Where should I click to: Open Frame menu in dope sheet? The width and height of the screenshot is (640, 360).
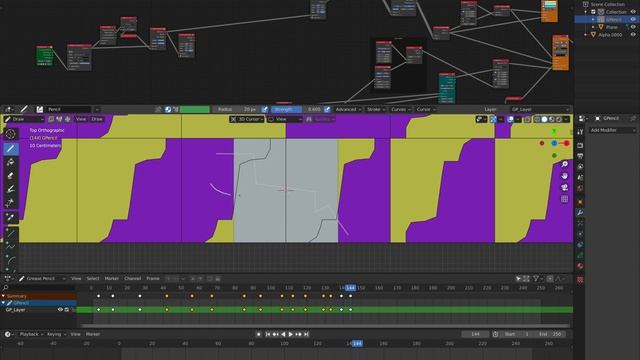153,279
